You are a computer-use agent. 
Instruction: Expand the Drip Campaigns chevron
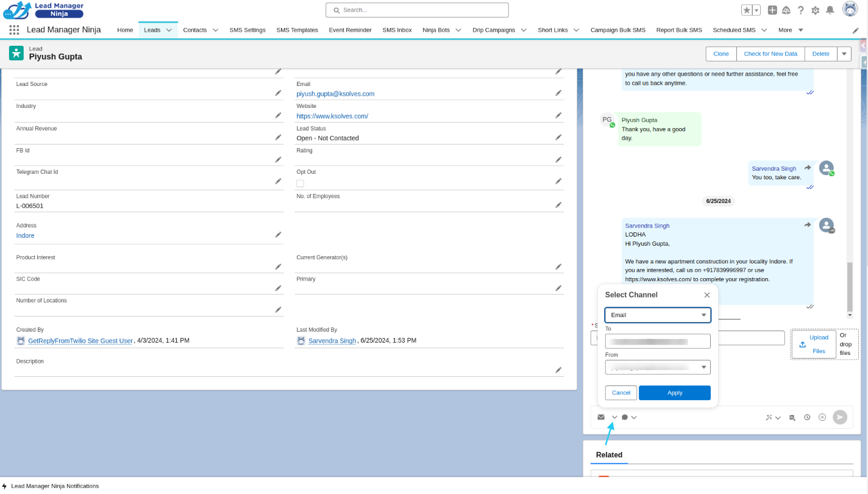click(524, 30)
